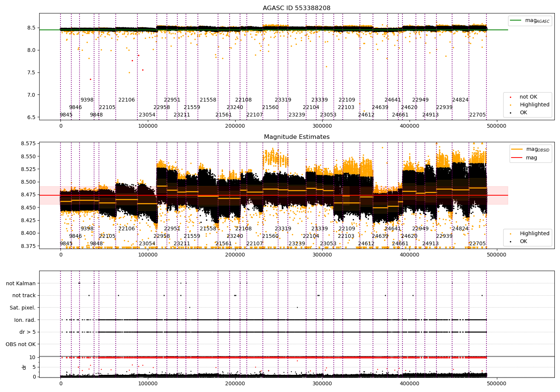Click obsid label 22107 in Magnitude Estimates plot
The image size is (560, 392).
[x=255, y=243]
